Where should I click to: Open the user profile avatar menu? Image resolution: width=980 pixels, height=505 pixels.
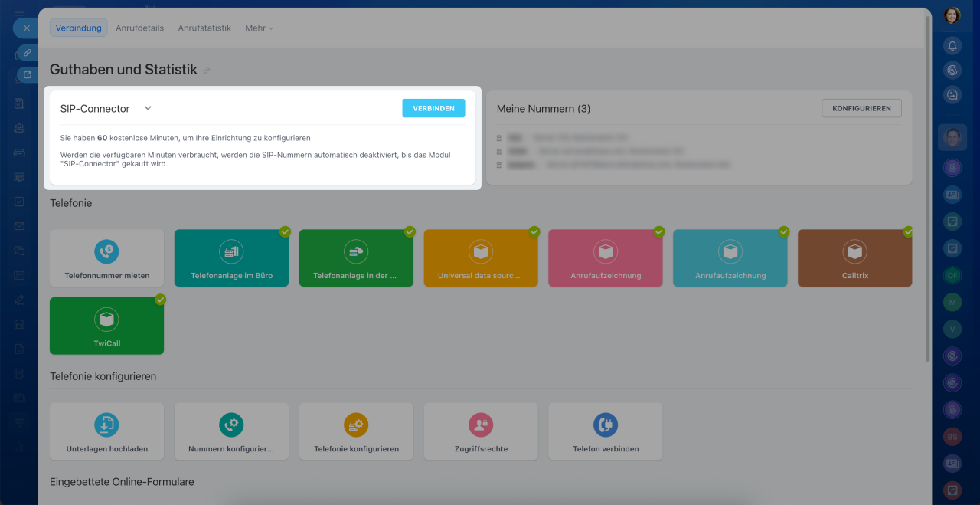(x=952, y=15)
